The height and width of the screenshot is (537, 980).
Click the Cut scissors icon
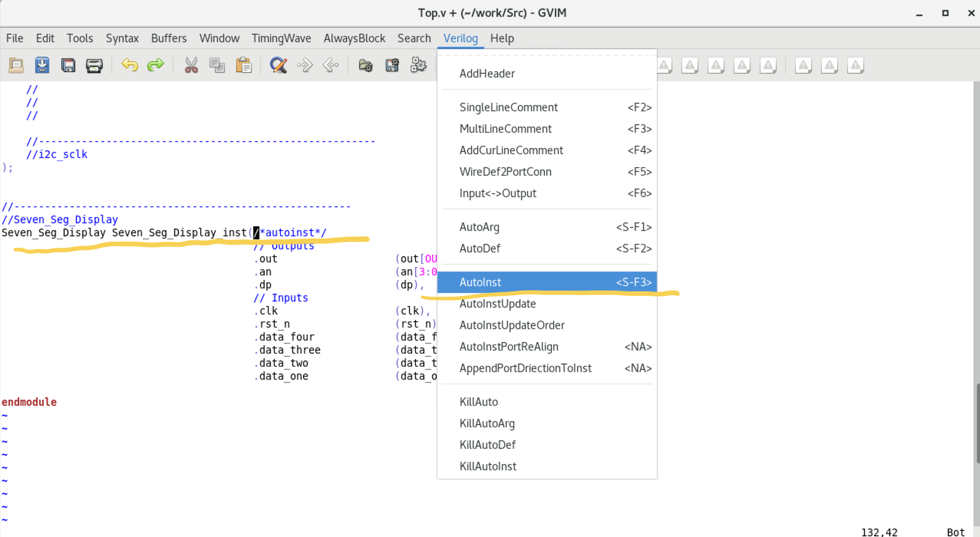191,65
